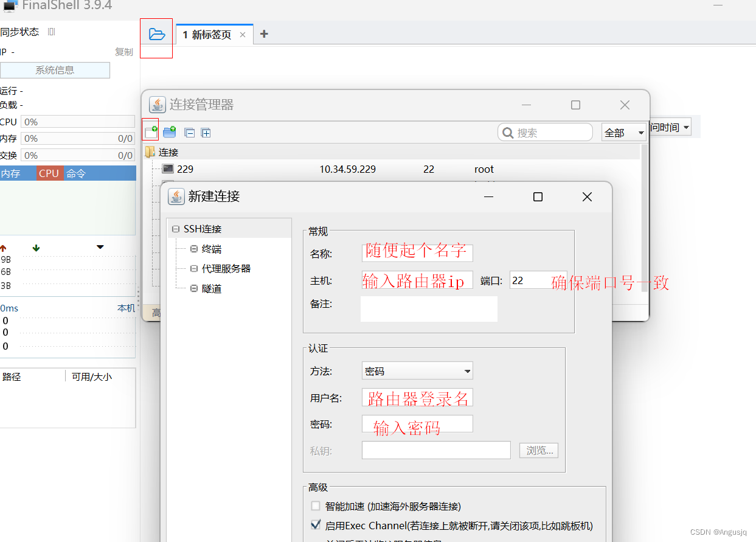This screenshot has height=542, width=756.
Task: Click the download speed down-arrow icon
Action: [x=36, y=248]
